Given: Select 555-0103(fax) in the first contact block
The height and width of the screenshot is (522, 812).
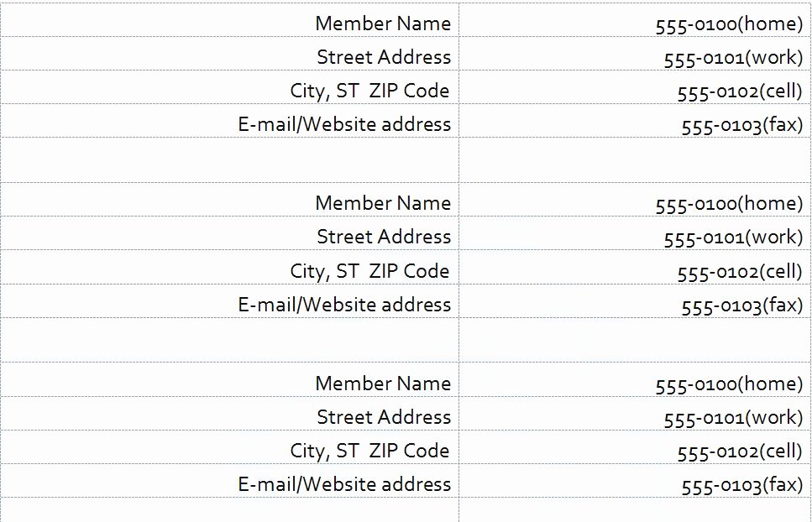Looking at the screenshot, I should tap(742, 125).
